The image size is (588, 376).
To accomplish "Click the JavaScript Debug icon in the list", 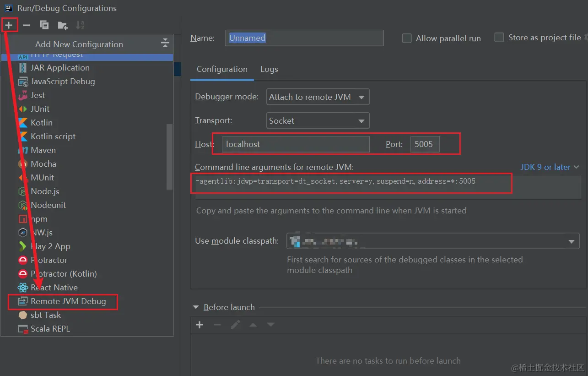I will point(23,82).
